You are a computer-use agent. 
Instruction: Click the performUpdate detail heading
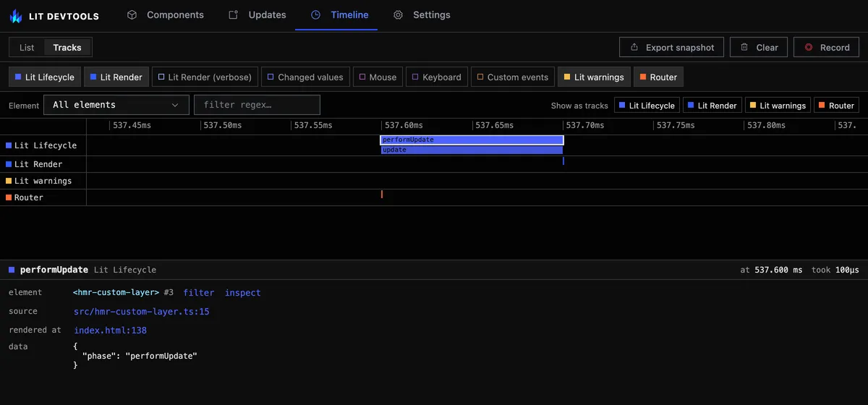coord(54,270)
